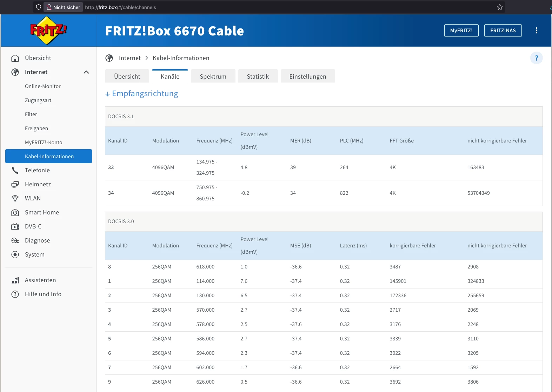Open the Einstellungen tab

coord(308,77)
